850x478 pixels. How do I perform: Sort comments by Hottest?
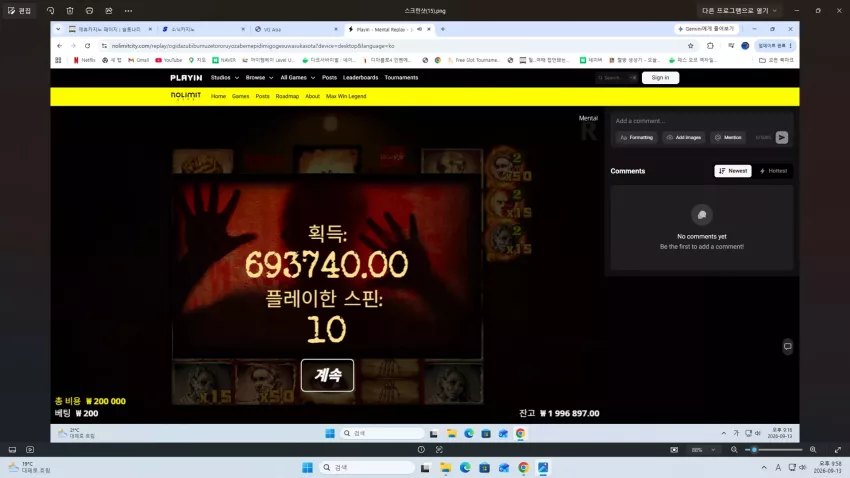pyautogui.click(x=774, y=171)
